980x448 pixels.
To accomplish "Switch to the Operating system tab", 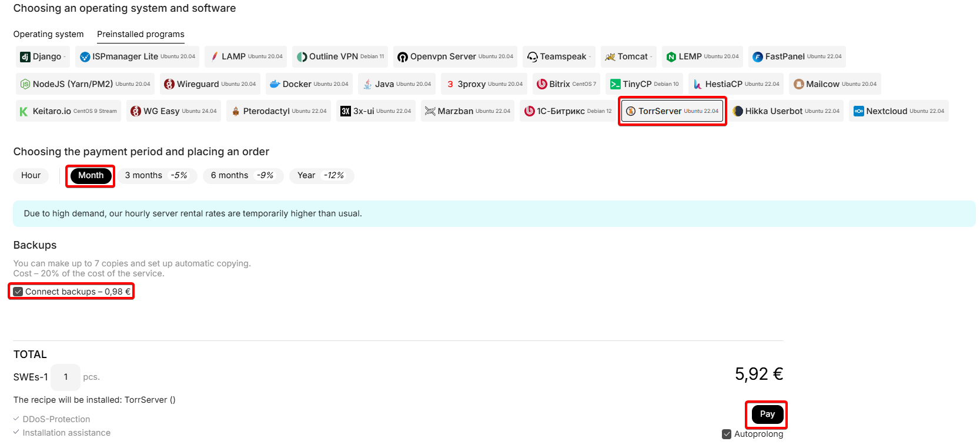I will pyautogui.click(x=48, y=34).
